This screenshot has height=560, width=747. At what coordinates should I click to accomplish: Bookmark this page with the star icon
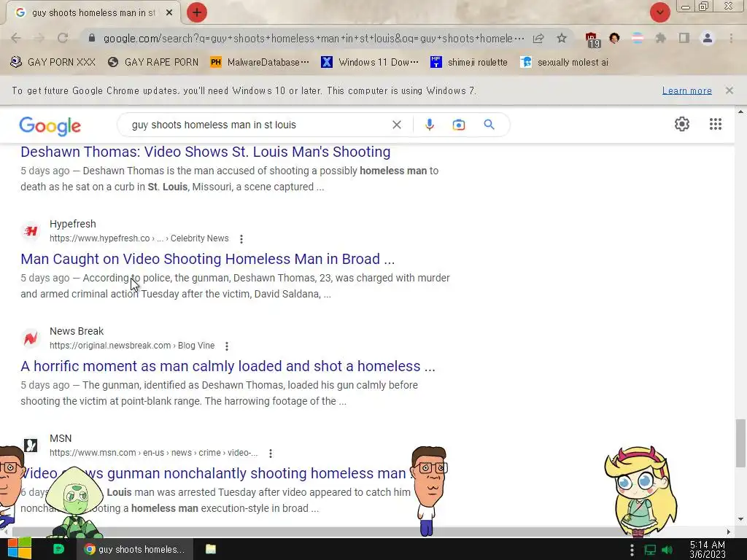562,38
